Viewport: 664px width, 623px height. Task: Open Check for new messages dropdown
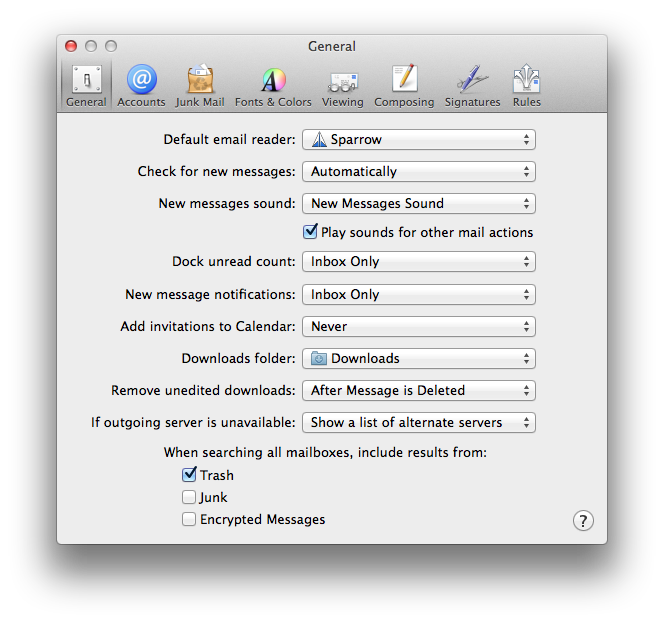click(x=419, y=172)
